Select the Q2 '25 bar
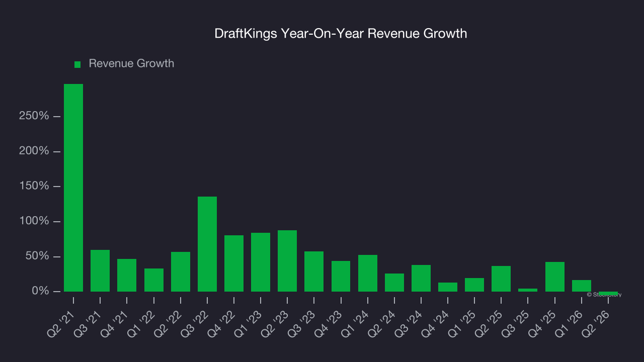Image resolution: width=644 pixels, height=362 pixels. [x=501, y=279]
